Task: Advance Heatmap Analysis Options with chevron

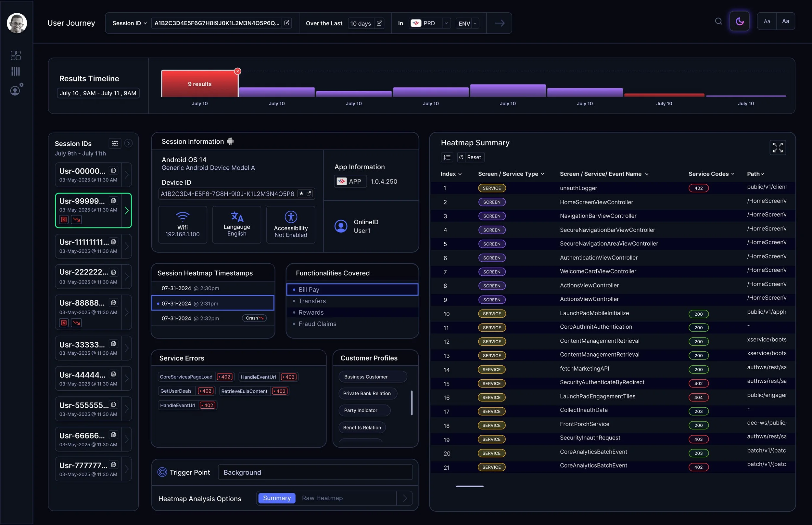Action: pyautogui.click(x=405, y=498)
